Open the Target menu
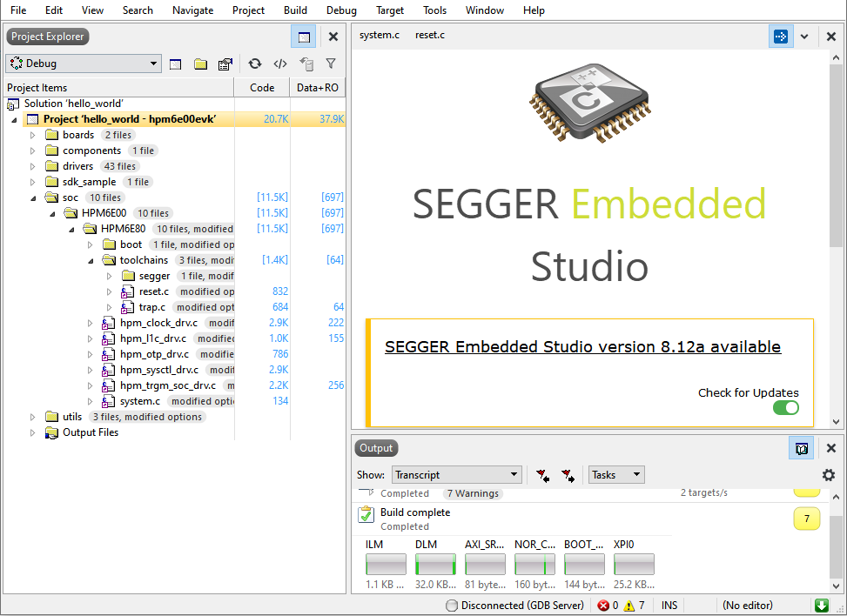 [390, 10]
